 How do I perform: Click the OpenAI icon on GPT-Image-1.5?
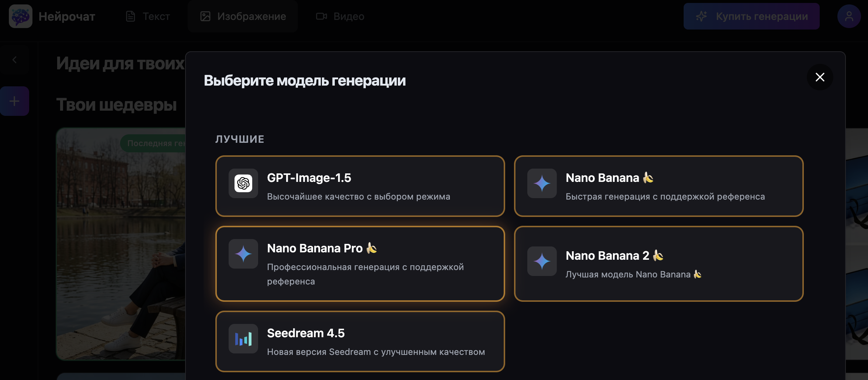tap(243, 183)
